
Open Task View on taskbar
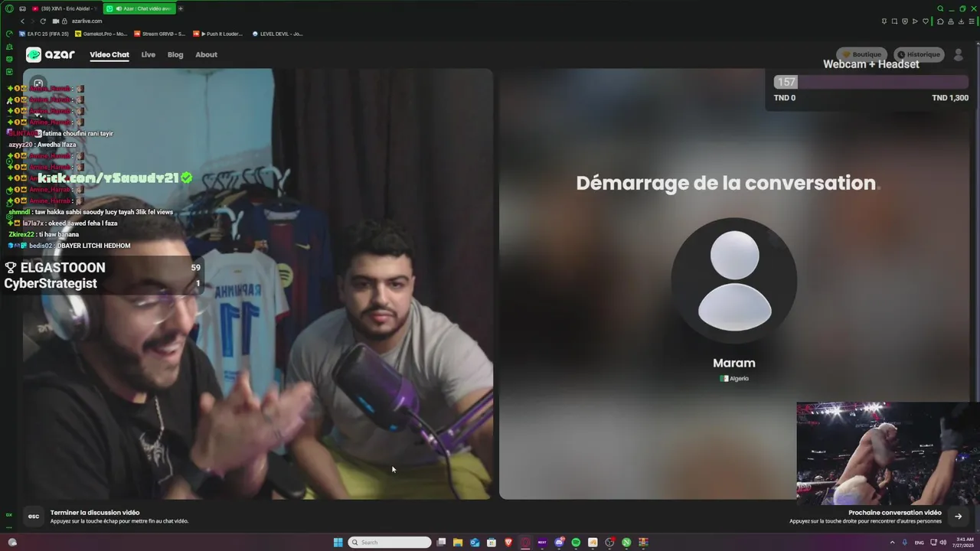[x=441, y=543]
